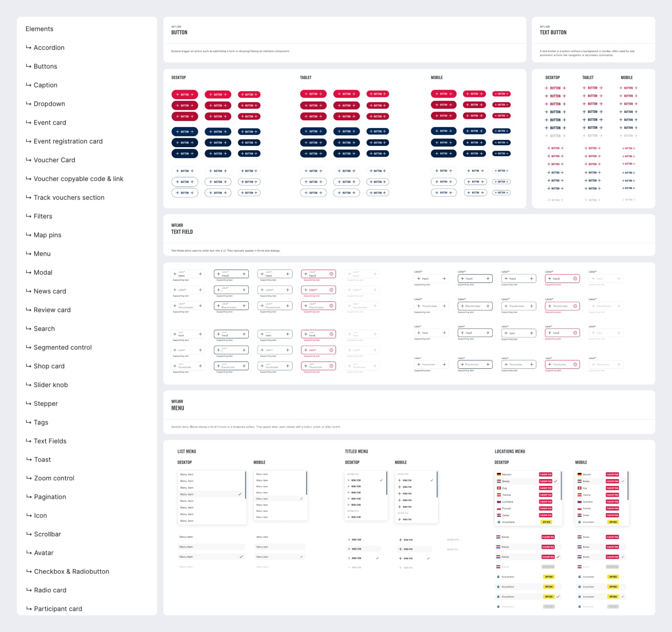
Task: Click the Austrian flag next to Vienna in mobile locations menu
Action: [x=580, y=495]
